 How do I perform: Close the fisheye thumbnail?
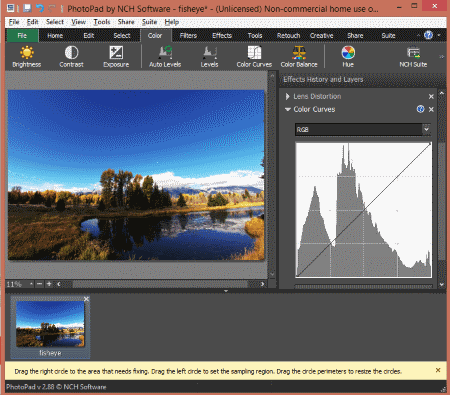(x=86, y=299)
